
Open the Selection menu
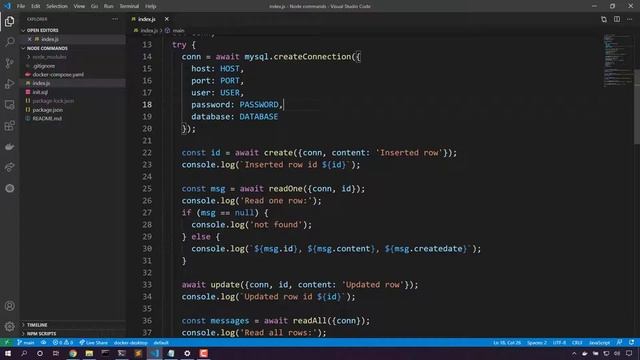coord(57,6)
